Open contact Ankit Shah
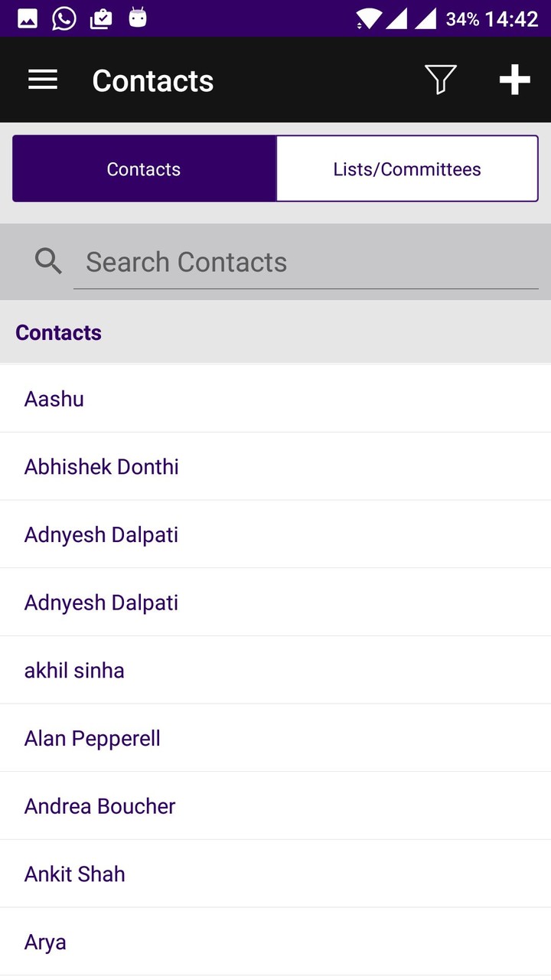This screenshot has height=980, width=551. point(275,874)
